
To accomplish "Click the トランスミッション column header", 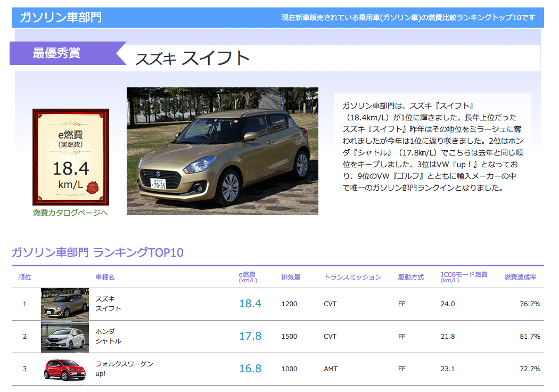I will tap(352, 277).
